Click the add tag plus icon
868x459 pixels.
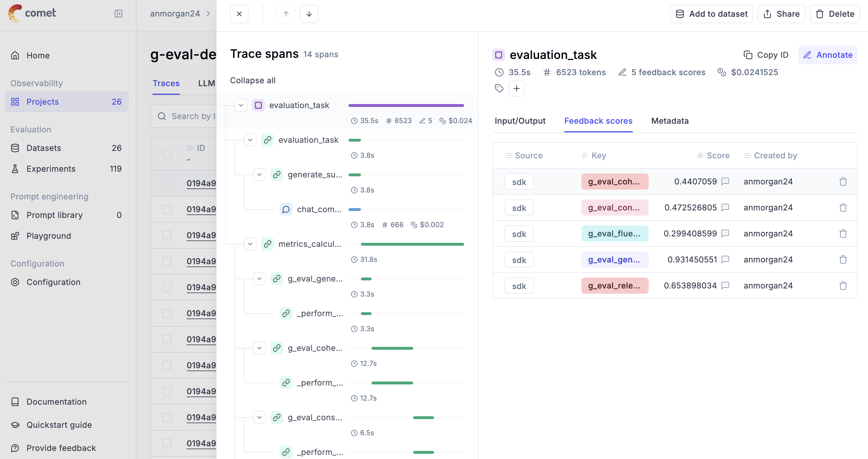coord(516,88)
